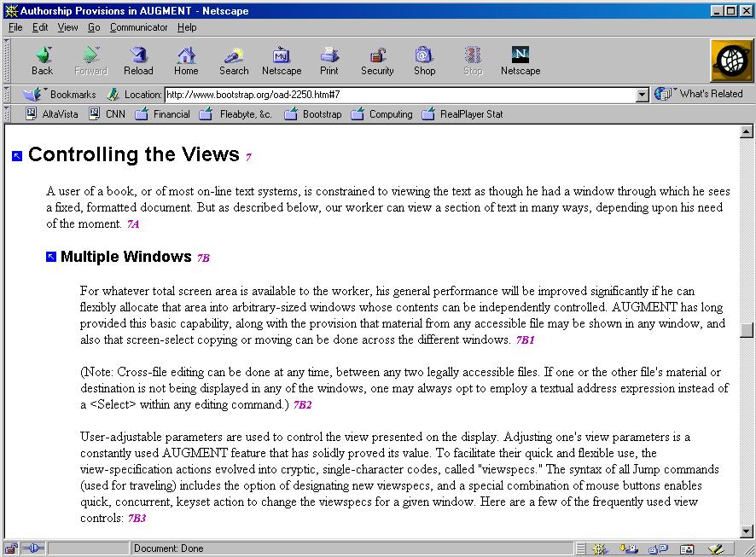
Task: Click the component bar grip handle
Action: pyautogui.click(x=581, y=548)
